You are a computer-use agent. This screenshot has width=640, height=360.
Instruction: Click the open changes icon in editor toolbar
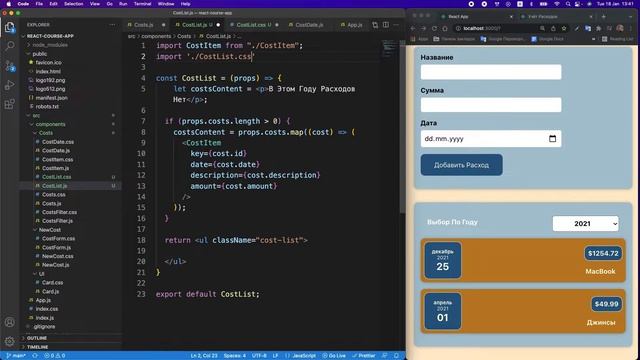[x=375, y=25]
